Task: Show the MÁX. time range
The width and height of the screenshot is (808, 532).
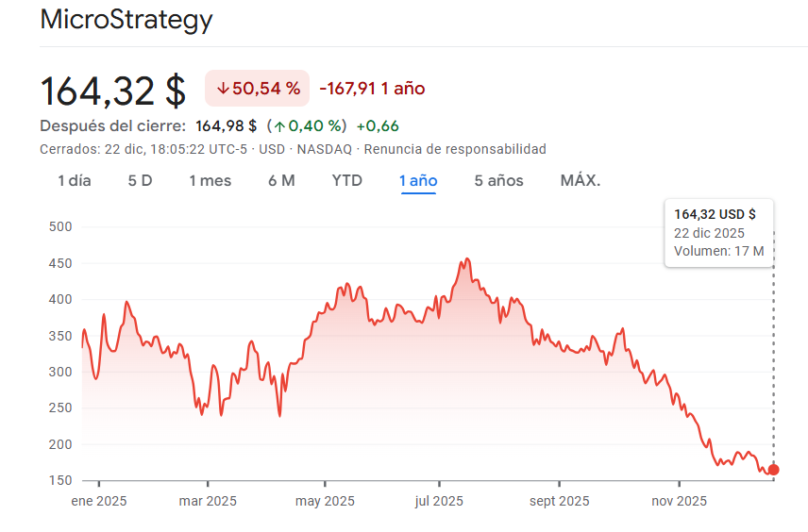Action: pyautogui.click(x=580, y=180)
